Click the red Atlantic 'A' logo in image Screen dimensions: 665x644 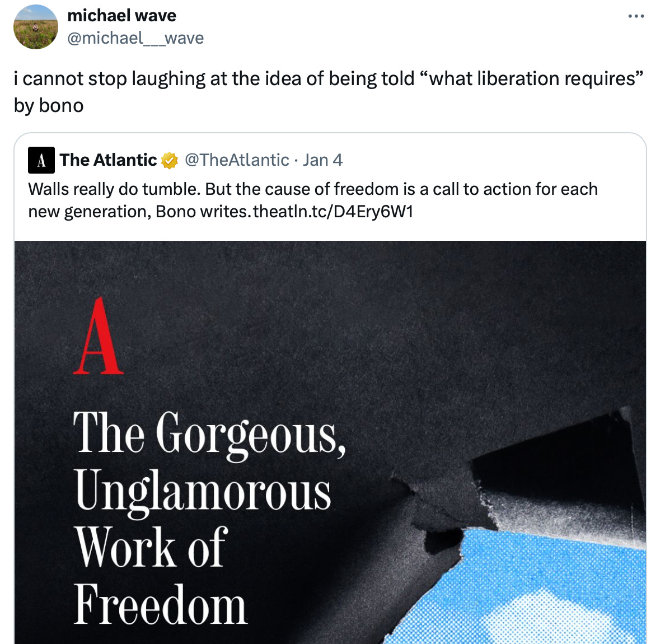pos(98,335)
